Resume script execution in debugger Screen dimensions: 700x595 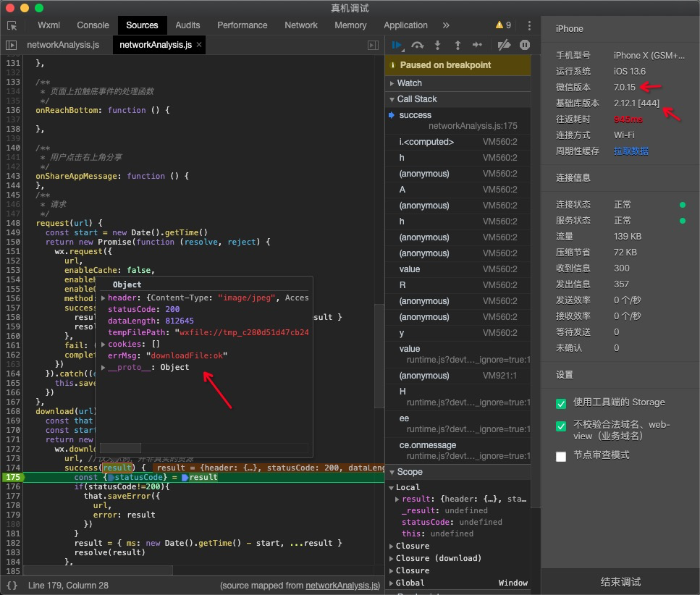[x=397, y=45]
